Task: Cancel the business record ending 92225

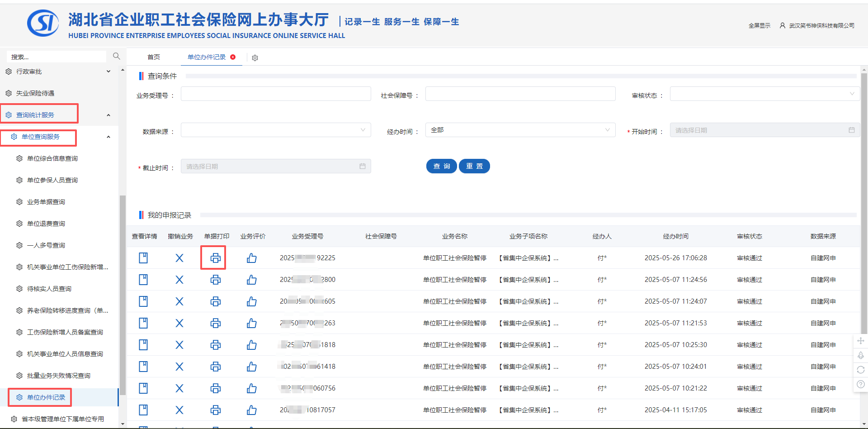Action: [179, 258]
